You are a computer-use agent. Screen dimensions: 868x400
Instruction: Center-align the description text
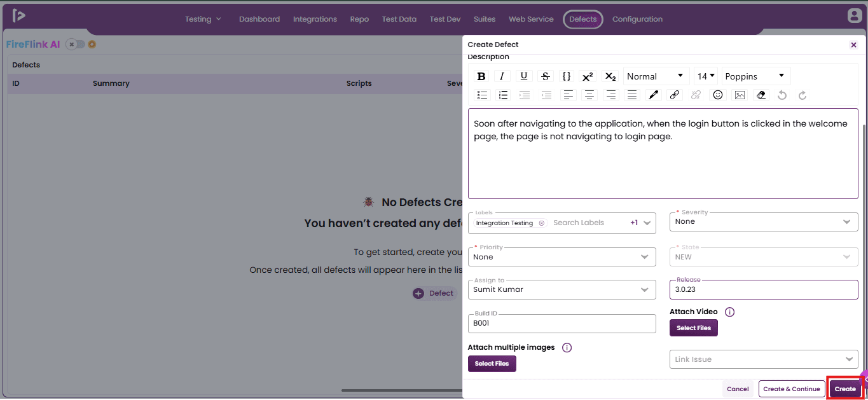[589, 95]
